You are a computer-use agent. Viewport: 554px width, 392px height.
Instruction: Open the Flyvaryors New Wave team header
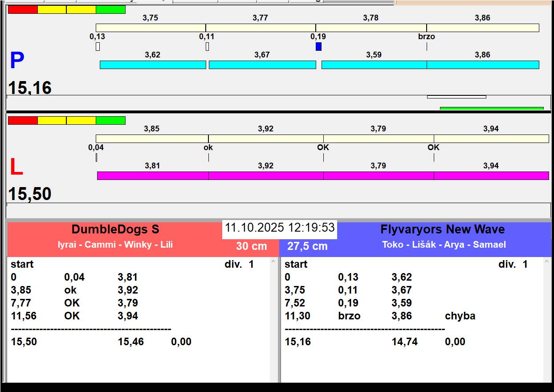point(443,229)
